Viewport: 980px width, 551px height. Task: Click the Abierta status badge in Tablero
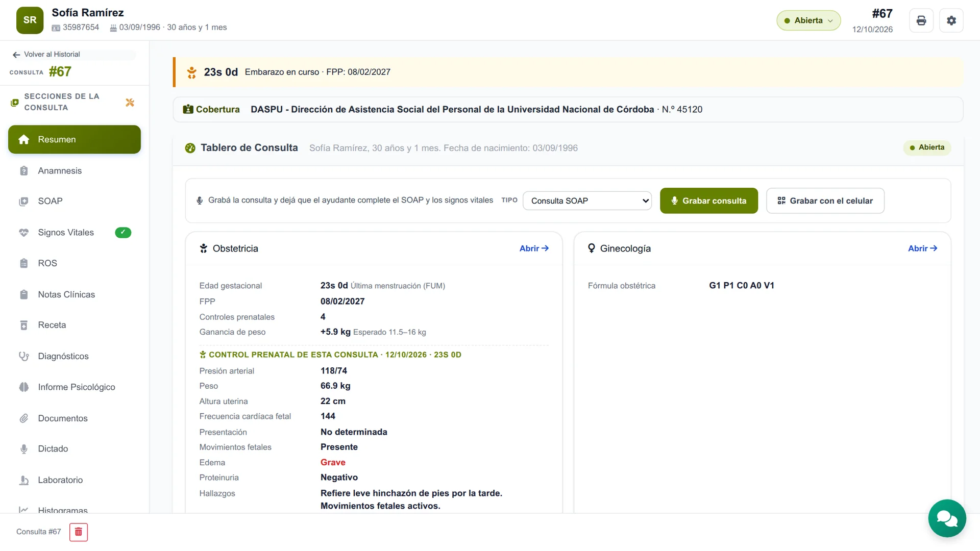[x=927, y=147]
